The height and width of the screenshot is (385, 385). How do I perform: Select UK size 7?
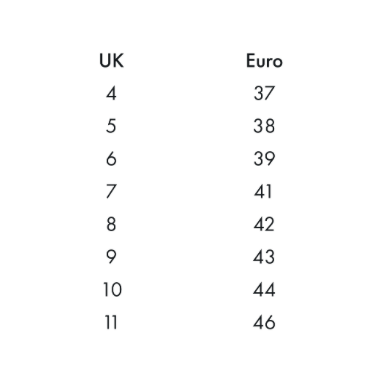(x=111, y=191)
